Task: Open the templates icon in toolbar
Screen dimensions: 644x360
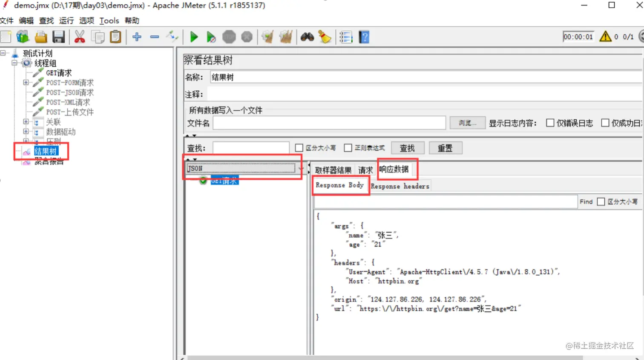Action: (x=23, y=37)
